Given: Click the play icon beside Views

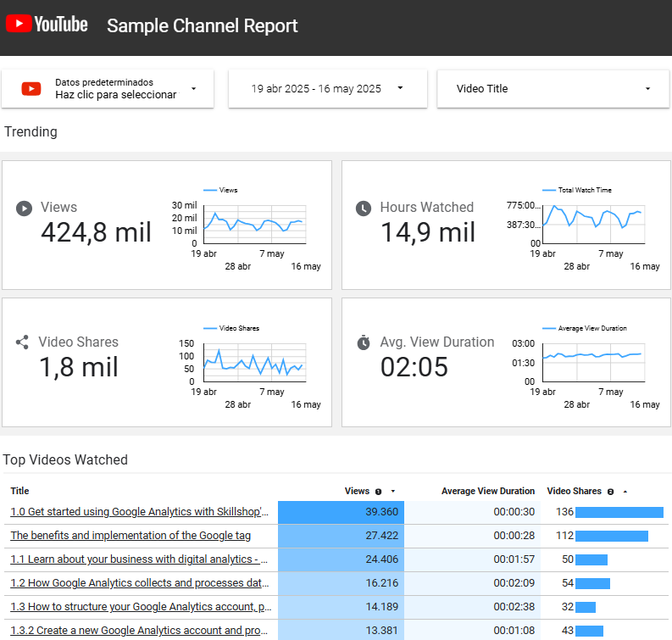Looking at the screenshot, I should pos(24,209).
